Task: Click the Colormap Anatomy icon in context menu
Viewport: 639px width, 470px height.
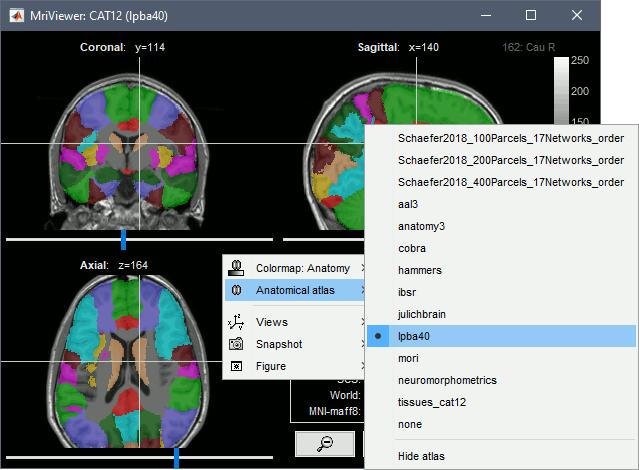Action: point(236,268)
